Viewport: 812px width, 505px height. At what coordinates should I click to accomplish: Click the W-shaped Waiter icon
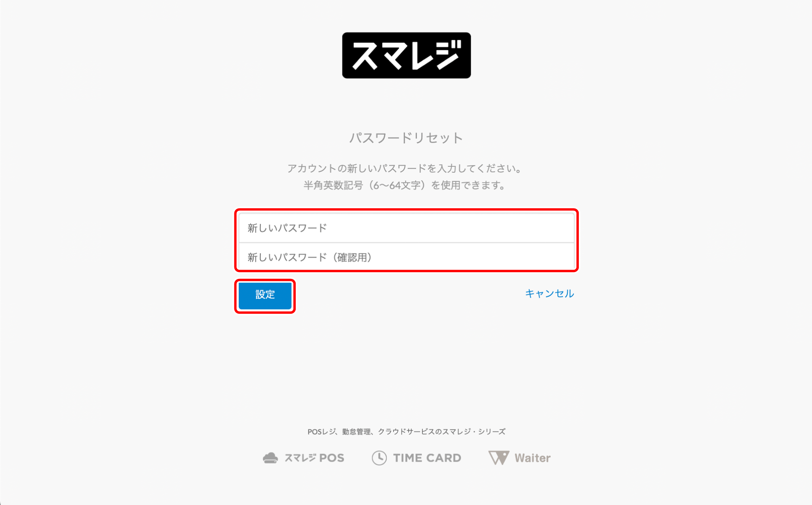pyautogui.click(x=498, y=458)
